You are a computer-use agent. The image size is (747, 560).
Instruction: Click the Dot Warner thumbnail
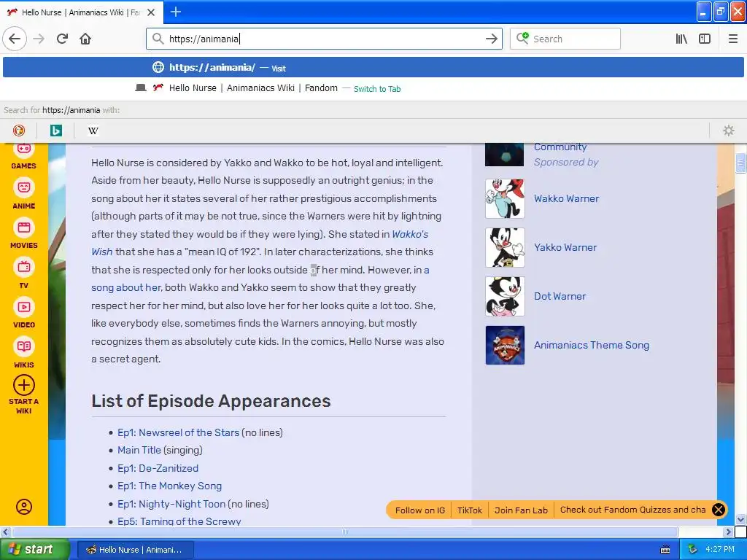tap(505, 296)
